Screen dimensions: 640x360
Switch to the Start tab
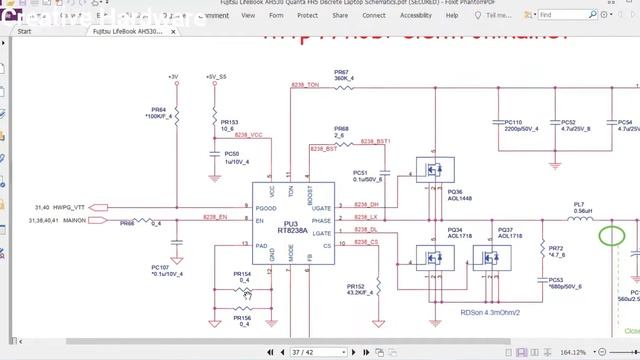[x=24, y=31]
